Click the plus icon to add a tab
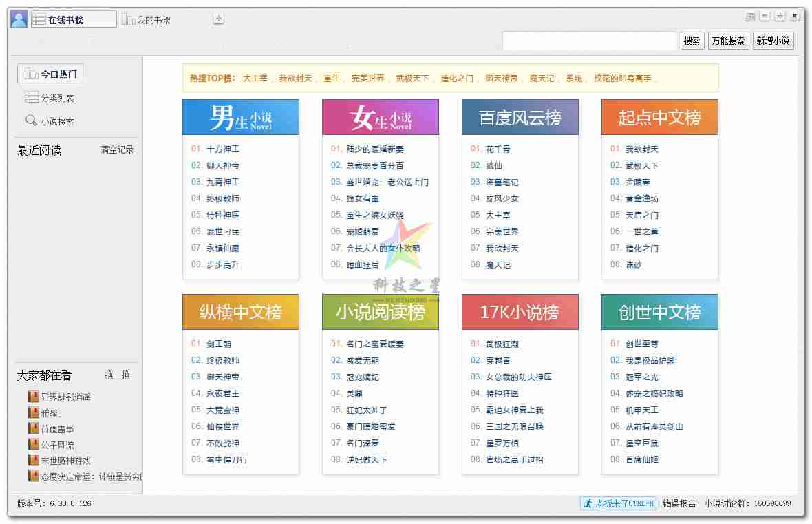 pyautogui.click(x=218, y=19)
